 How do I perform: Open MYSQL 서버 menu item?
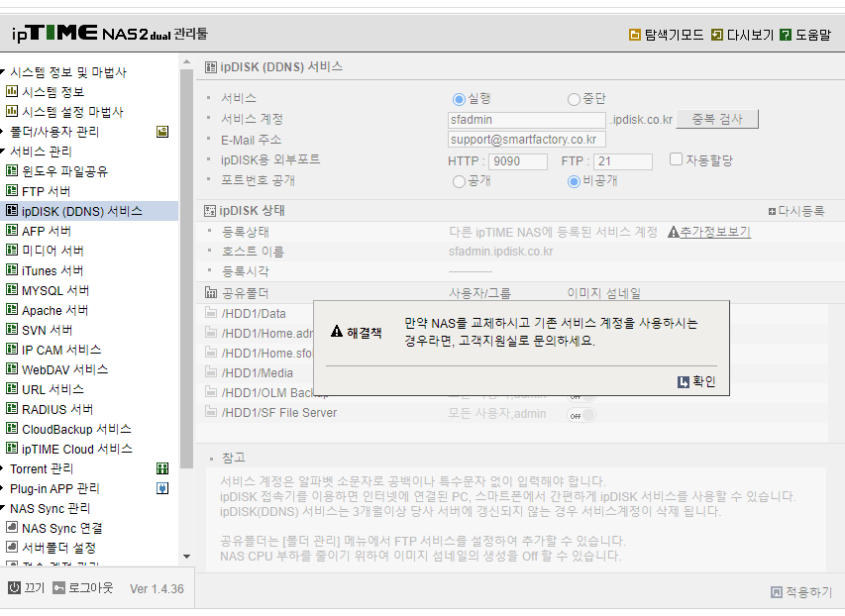pyautogui.click(x=55, y=290)
